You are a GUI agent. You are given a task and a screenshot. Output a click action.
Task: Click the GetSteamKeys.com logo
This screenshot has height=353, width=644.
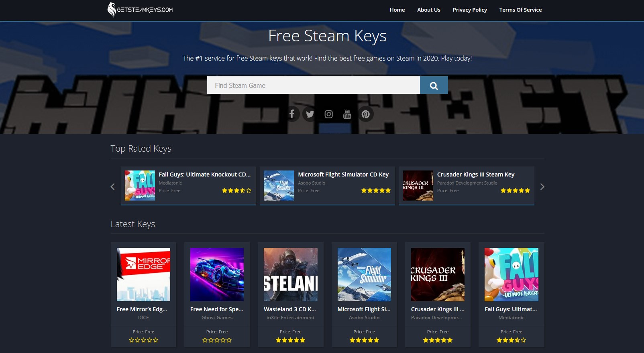[x=140, y=10]
